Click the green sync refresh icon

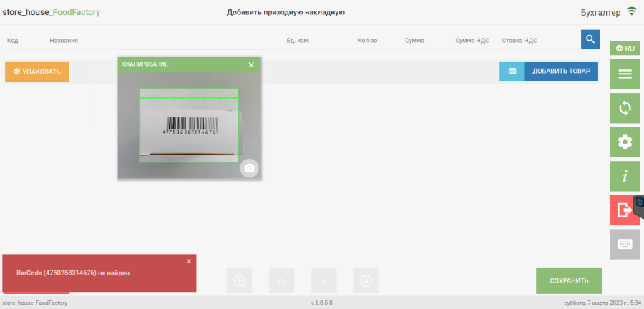[x=625, y=109]
